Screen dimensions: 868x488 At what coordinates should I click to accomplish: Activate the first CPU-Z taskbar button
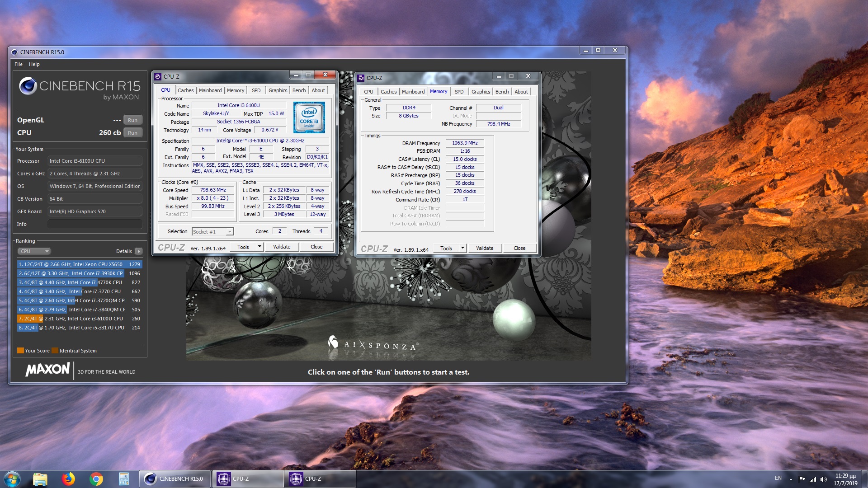pos(247,479)
